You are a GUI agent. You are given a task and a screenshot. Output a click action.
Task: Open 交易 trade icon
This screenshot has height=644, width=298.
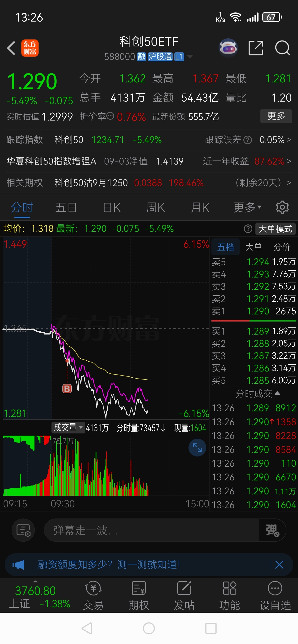93,596
